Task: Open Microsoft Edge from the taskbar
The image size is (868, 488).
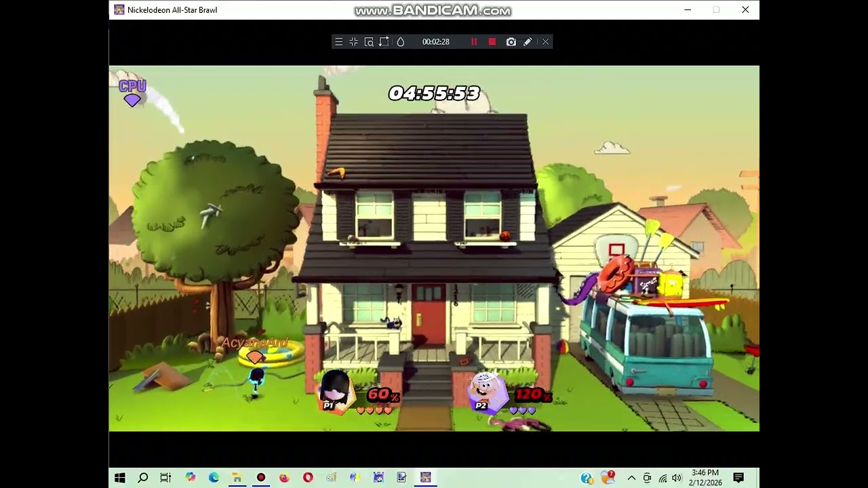Action: coord(214,478)
